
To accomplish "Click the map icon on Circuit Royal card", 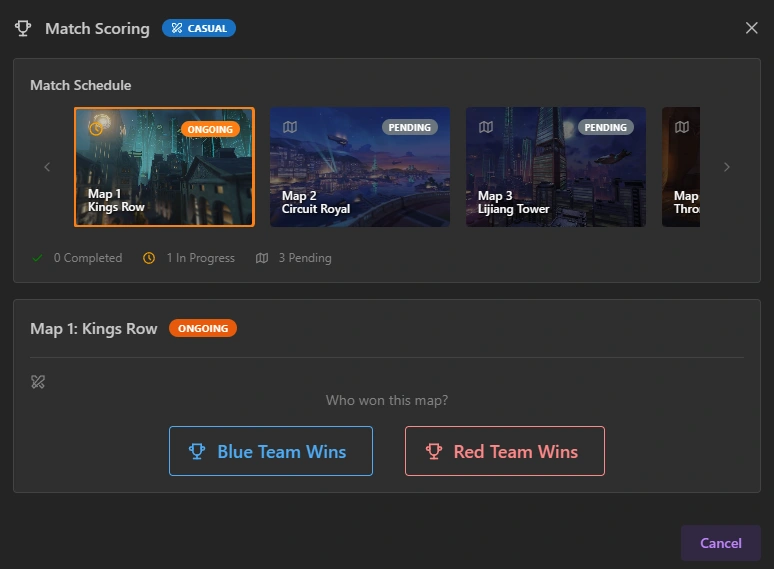I will [x=290, y=128].
